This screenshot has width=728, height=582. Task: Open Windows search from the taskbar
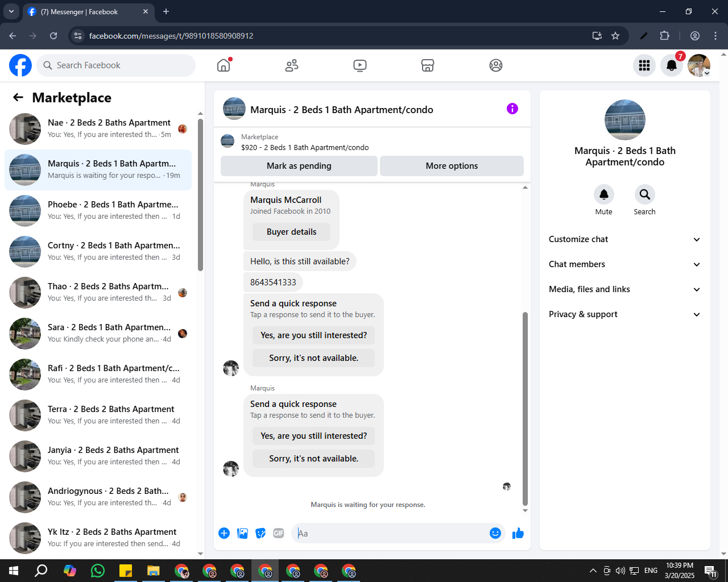coord(41,571)
